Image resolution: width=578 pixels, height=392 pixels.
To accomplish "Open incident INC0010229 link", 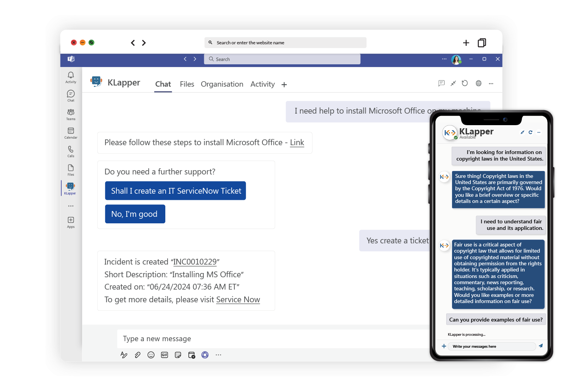I will click(x=195, y=262).
